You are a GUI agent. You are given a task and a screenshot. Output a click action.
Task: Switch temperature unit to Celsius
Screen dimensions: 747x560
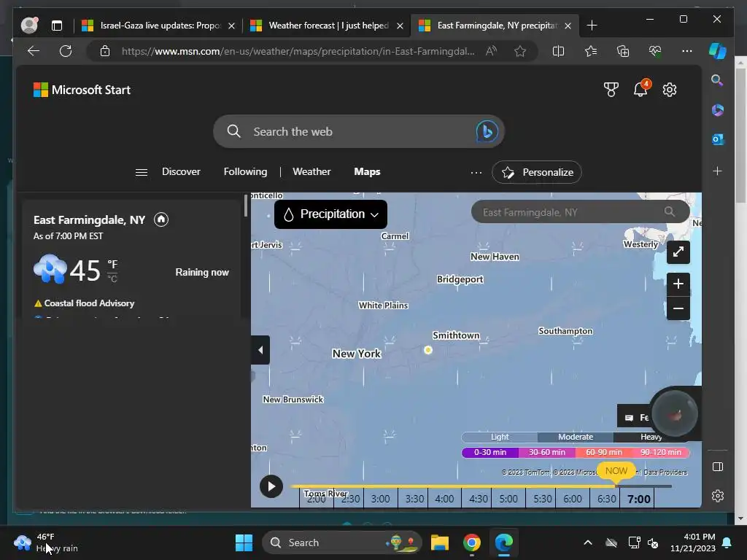112,279
